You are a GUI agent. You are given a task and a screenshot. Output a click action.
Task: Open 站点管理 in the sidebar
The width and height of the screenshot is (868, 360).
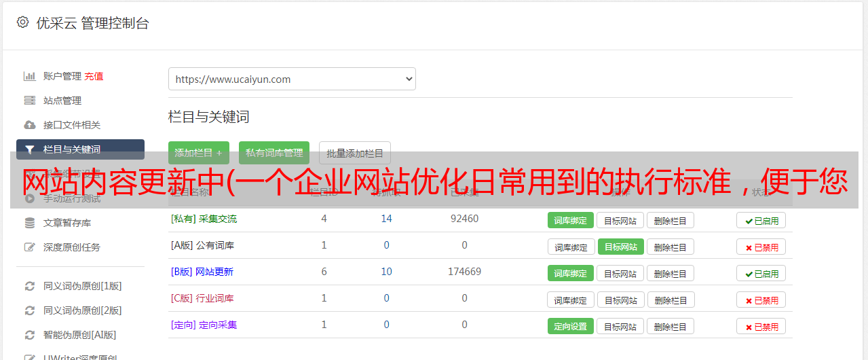[62, 101]
